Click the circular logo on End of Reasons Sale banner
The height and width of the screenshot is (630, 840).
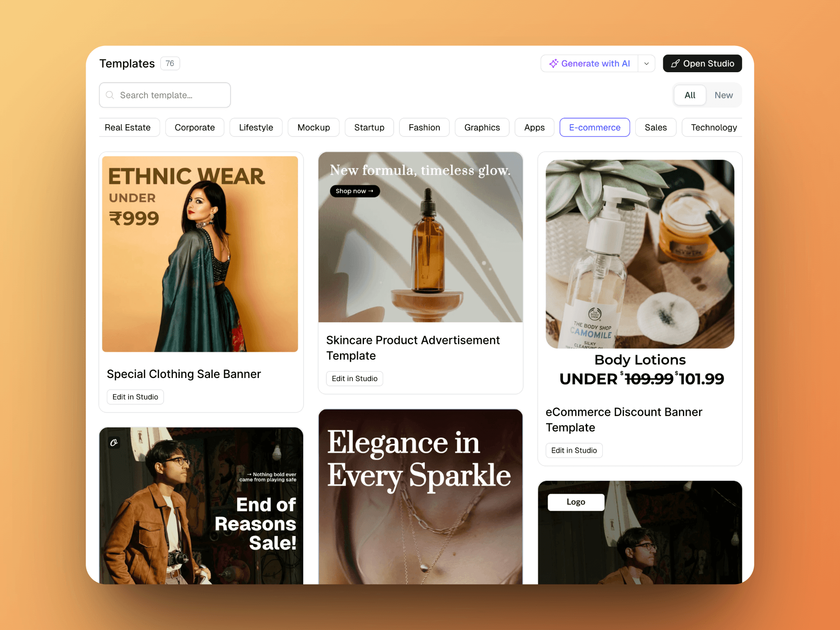click(x=114, y=443)
